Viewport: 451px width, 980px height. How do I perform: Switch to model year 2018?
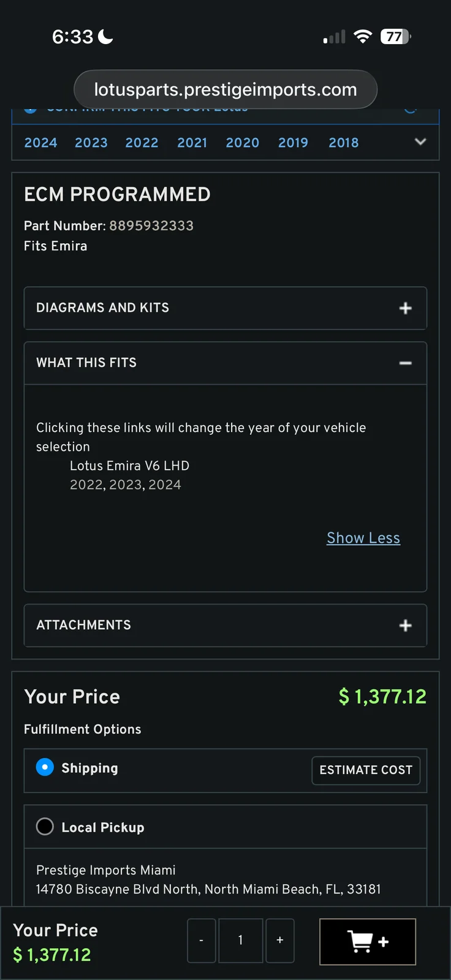point(343,143)
